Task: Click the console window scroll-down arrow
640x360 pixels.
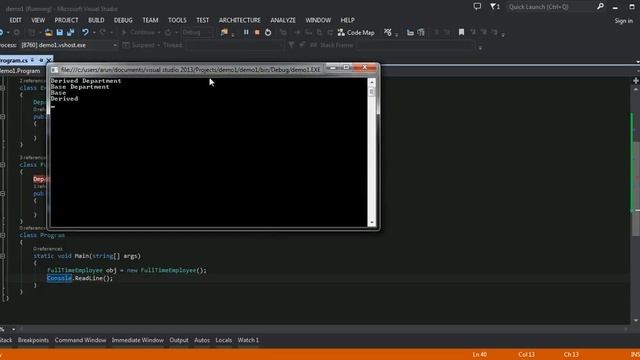Action: click(371, 223)
